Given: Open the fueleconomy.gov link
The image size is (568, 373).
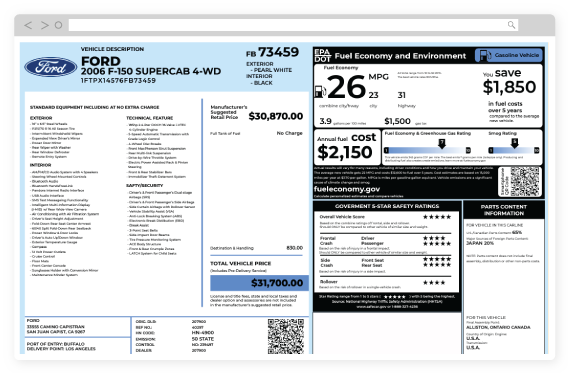Looking at the screenshot, I should coord(347,189).
